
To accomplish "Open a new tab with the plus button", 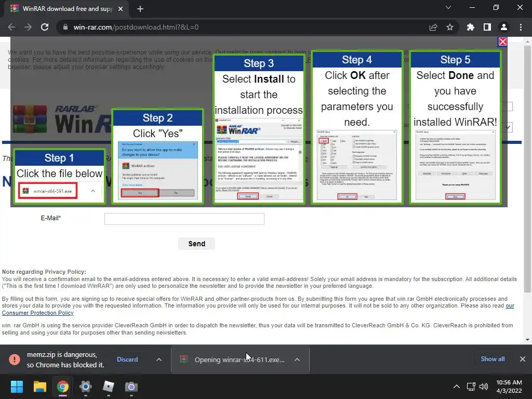I will [140, 9].
